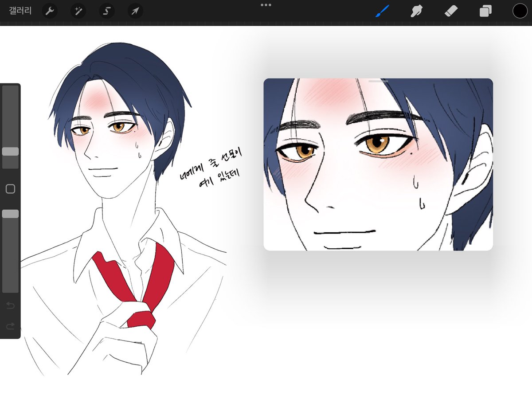Select the Selection S-ribbon tool
532x399 pixels.
[x=107, y=11]
